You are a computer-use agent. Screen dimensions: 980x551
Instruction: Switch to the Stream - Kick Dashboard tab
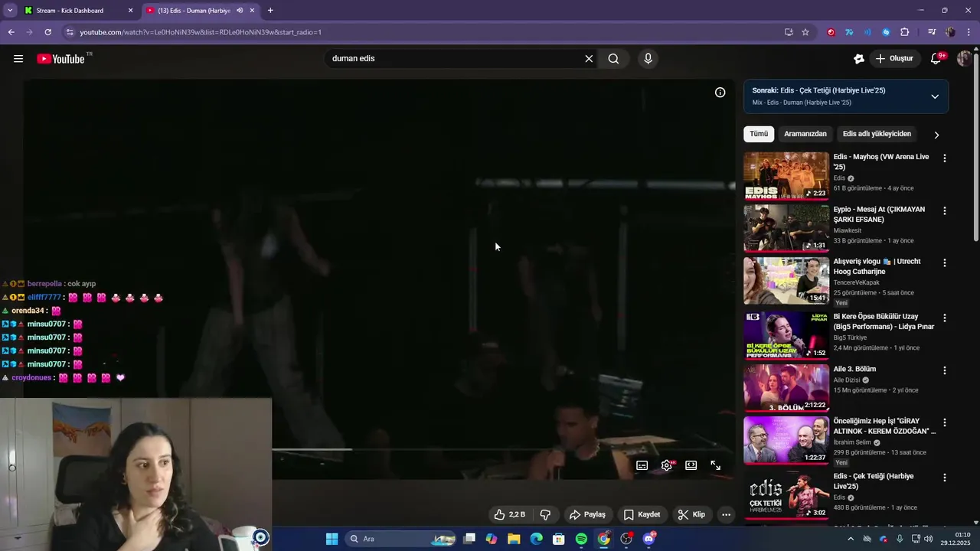tap(78, 11)
